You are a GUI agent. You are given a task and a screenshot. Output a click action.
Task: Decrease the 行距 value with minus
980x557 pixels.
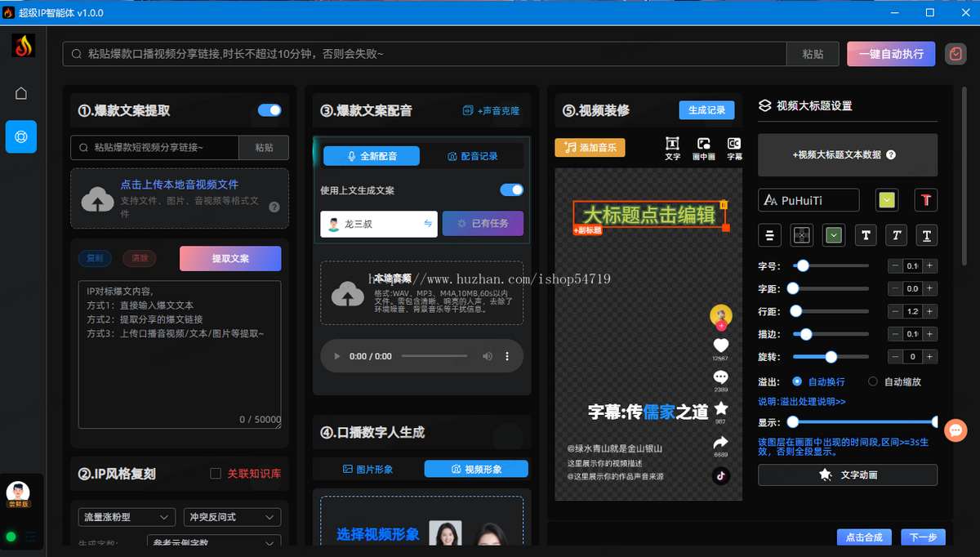pos(896,311)
